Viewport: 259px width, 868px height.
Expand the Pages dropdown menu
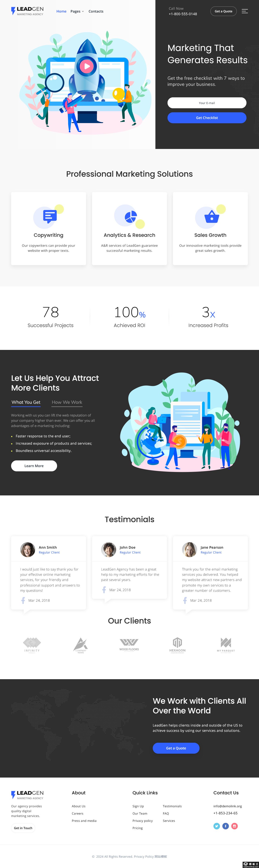(x=77, y=12)
